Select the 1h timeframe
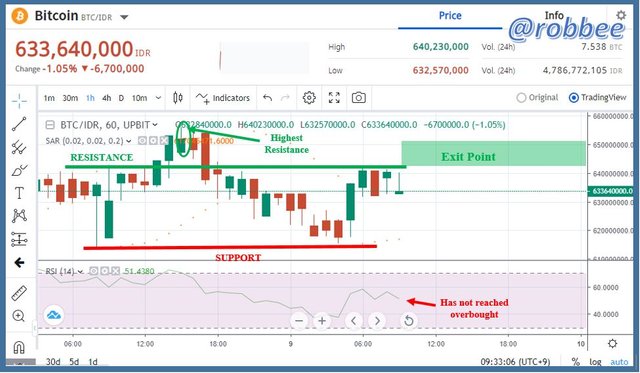 90,98
